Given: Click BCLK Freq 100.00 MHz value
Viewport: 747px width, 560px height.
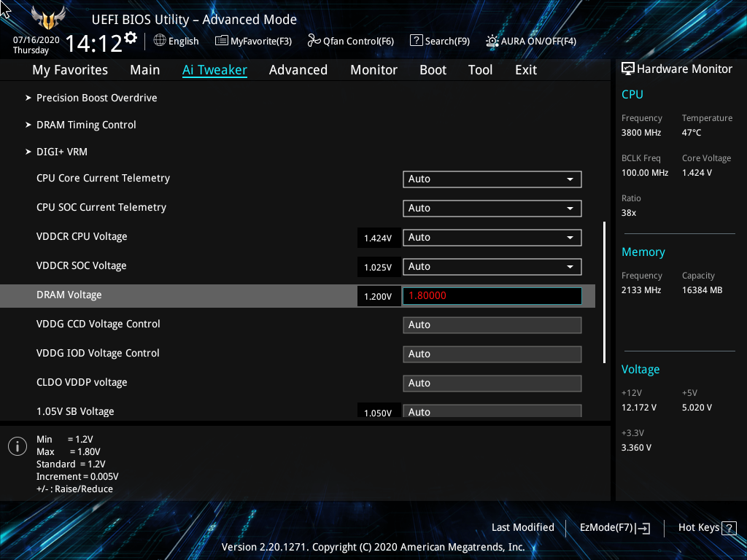Looking at the screenshot, I should (645, 173).
